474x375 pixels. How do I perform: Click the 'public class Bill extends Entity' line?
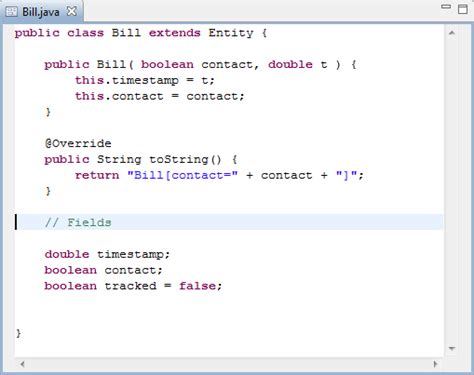click(141, 33)
